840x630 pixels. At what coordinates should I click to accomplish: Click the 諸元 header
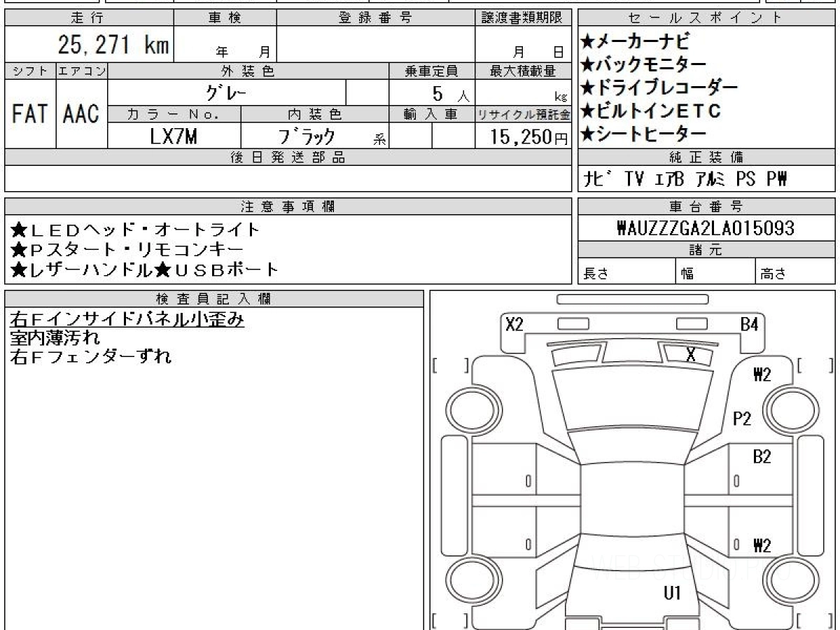pos(706,251)
